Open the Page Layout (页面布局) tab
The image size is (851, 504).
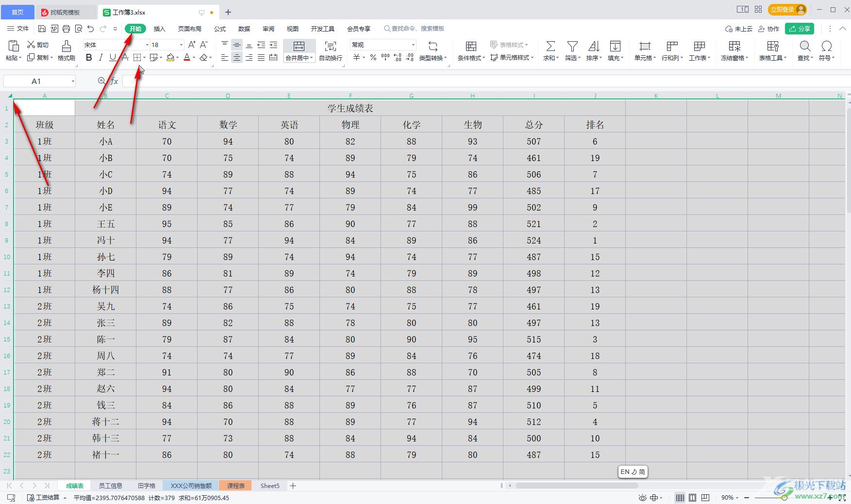click(x=189, y=29)
